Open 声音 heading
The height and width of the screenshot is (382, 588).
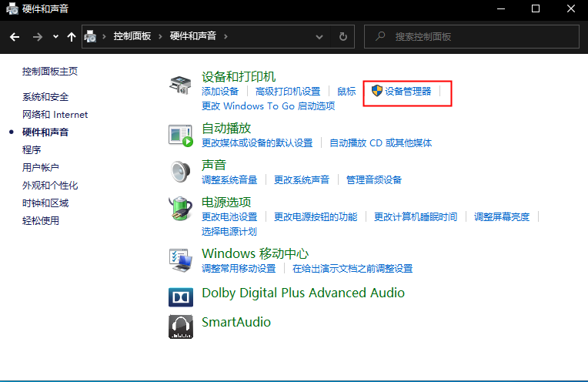(214, 165)
